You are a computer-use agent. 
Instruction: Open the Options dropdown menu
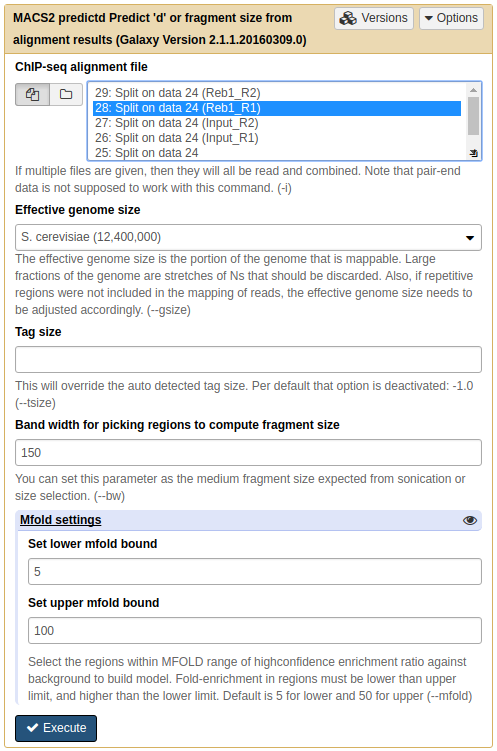pos(451,18)
